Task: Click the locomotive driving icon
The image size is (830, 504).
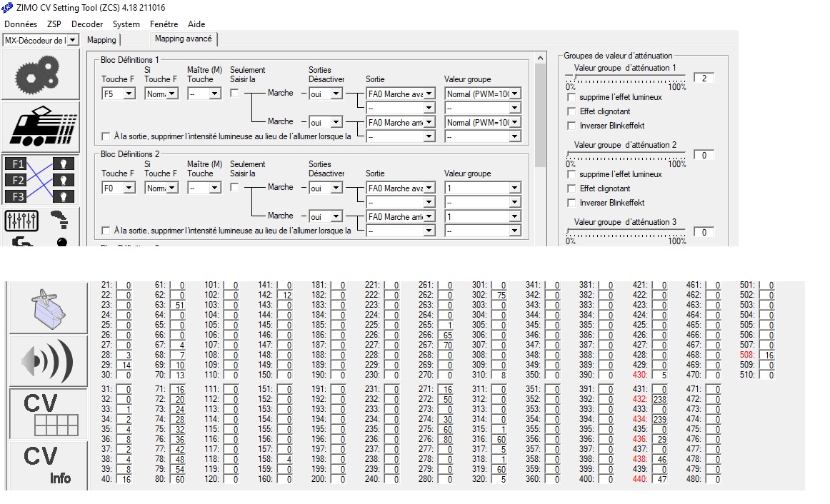Action: coord(40,126)
